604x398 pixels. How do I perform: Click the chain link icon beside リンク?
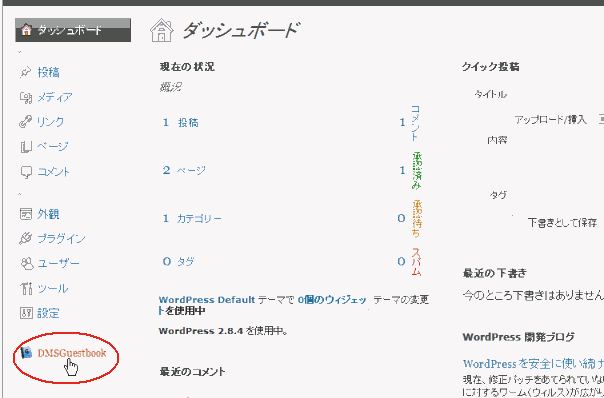coord(25,122)
